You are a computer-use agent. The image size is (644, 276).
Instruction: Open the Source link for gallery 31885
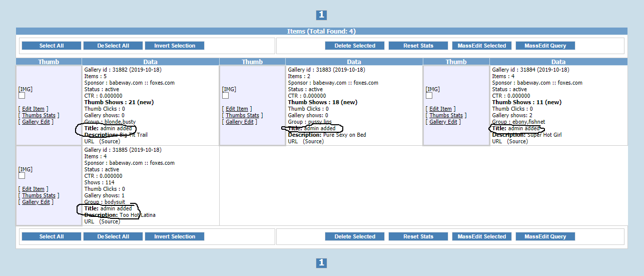click(110, 221)
